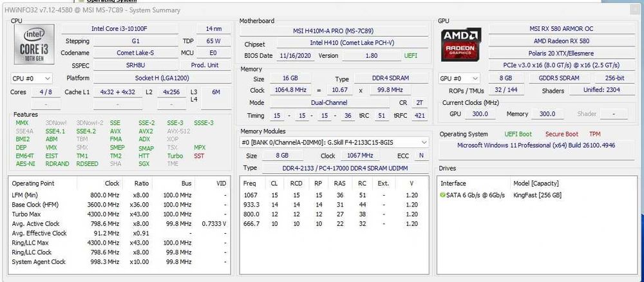644x282 pixels.
Task: Click the memory Size value 16 GB
Action: (290, 78)
